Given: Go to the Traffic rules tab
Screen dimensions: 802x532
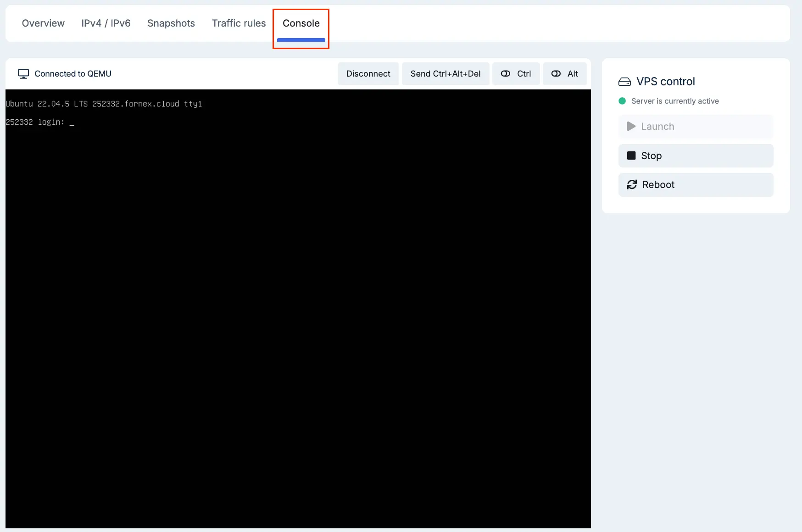Looking at the screenshot, I should point(239,23).
